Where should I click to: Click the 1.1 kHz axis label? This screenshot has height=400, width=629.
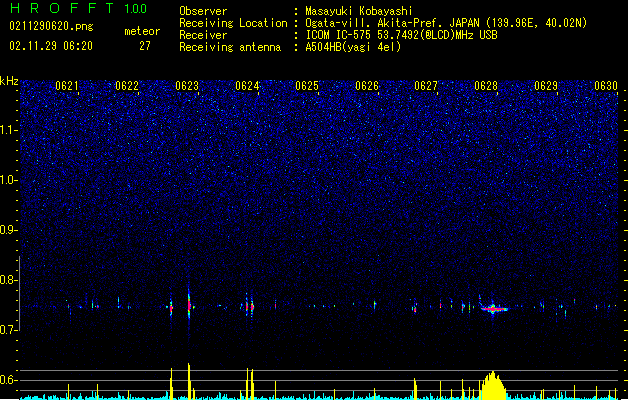9,130
